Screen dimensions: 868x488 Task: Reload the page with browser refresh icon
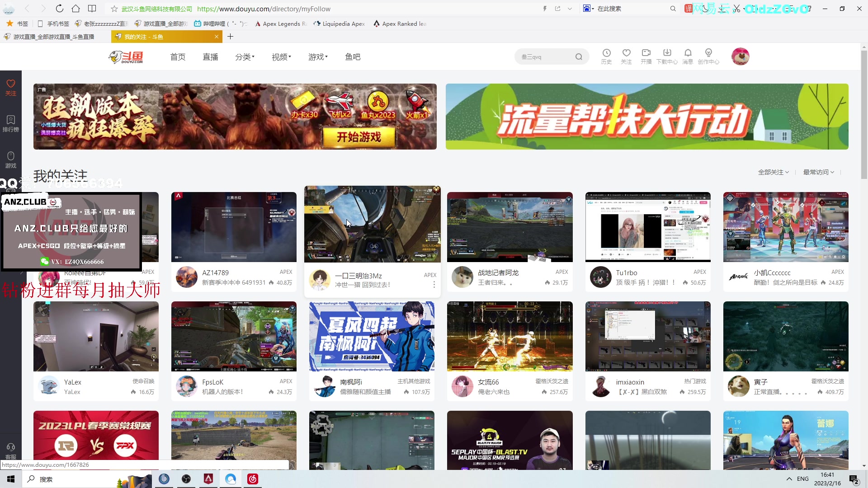click(59, 9)
